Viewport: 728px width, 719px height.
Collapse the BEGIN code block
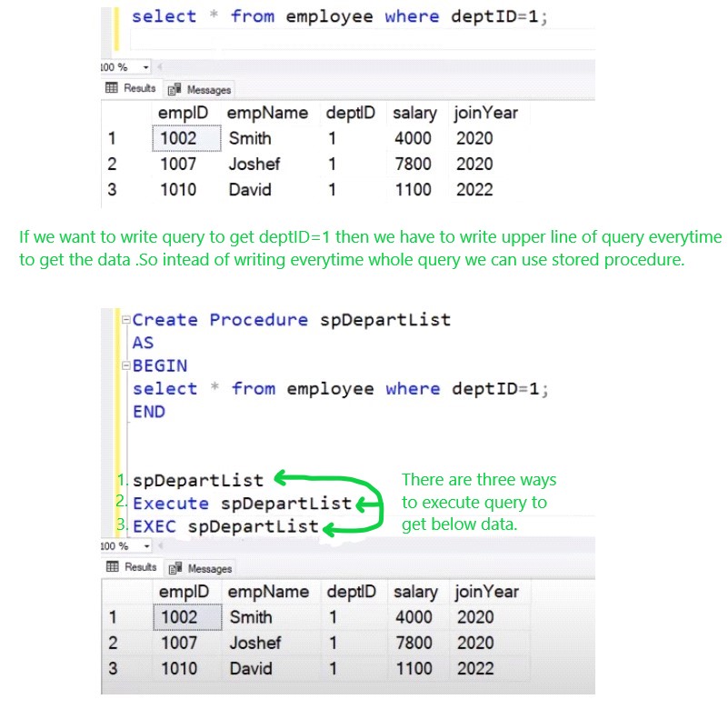(125, 365)
